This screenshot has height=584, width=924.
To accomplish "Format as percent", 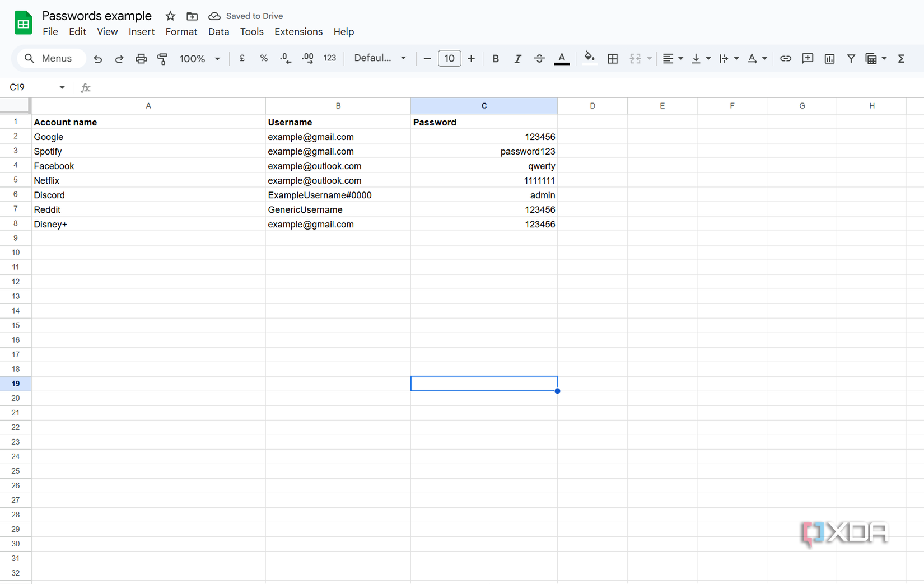I will 264,58.
